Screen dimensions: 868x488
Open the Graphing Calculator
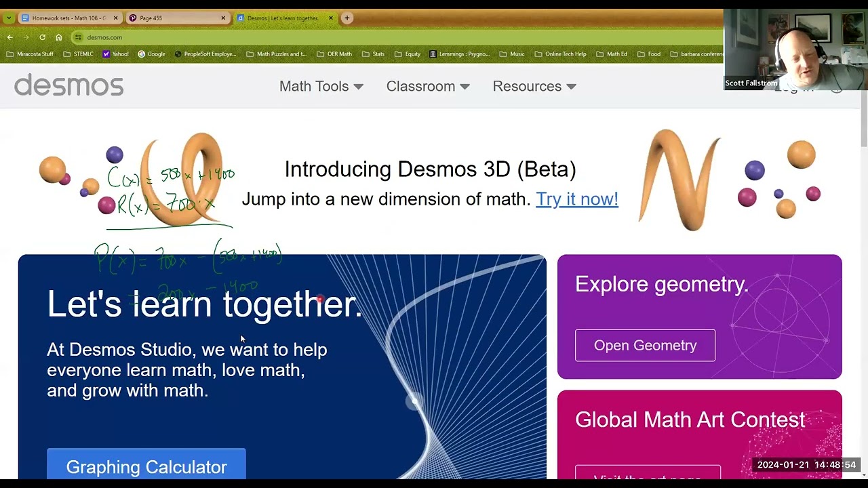[x=146, y=466]
